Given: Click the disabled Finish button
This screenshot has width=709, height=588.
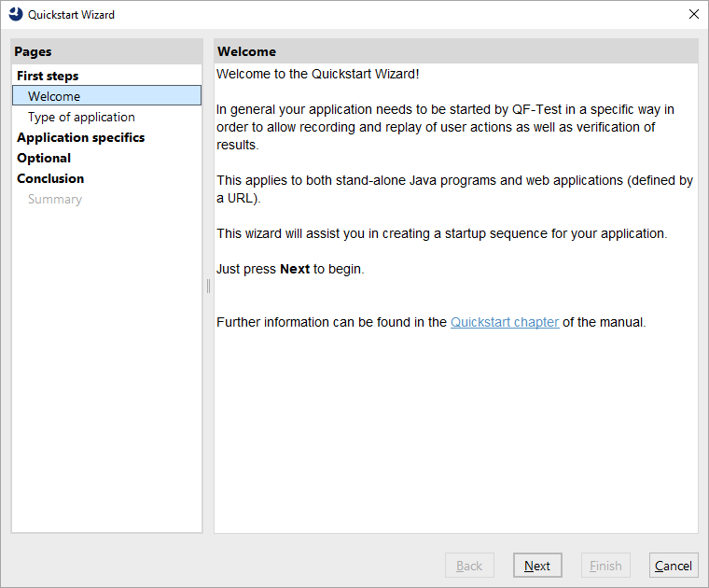Looking at the screenshot, I should point(605,566).
